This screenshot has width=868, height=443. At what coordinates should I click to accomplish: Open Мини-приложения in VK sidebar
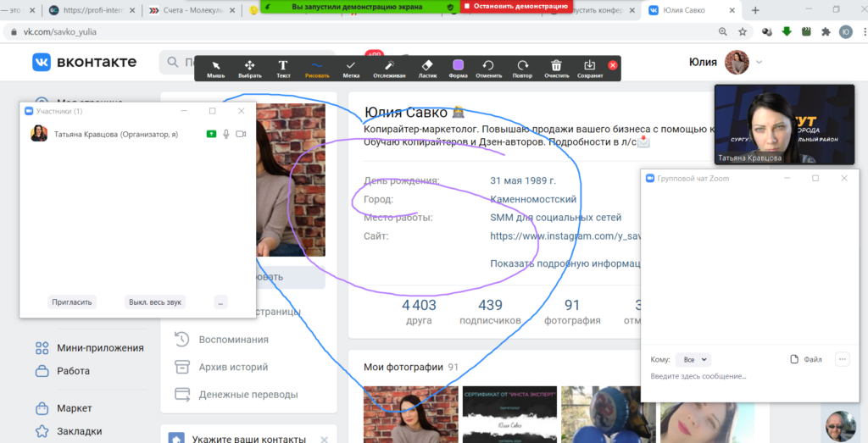click(x=90, y=348)
